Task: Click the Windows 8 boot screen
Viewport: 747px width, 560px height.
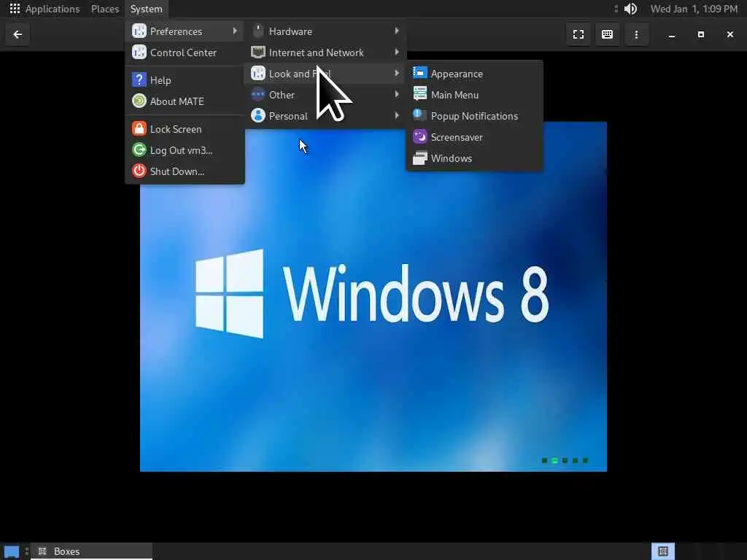Action: 373,297
